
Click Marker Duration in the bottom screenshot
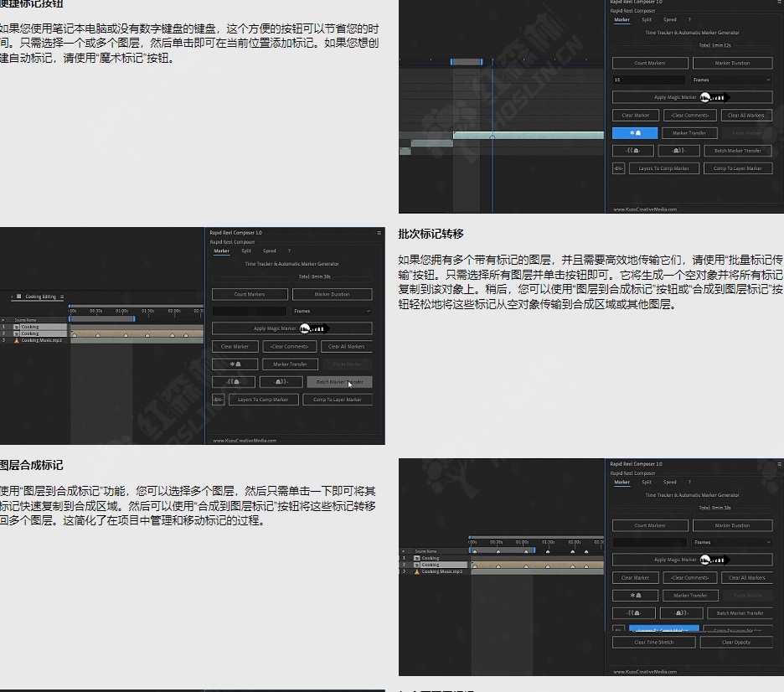733,525
